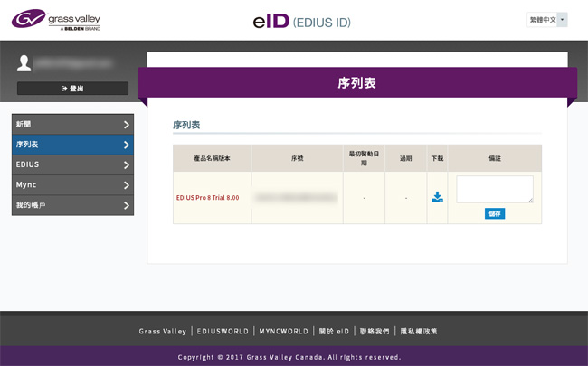This screenshot has height=366, width=588.
Task: Click the EDIUS Pro 8 Trial 8.00 product name
Action: click(x=207, y=197)
